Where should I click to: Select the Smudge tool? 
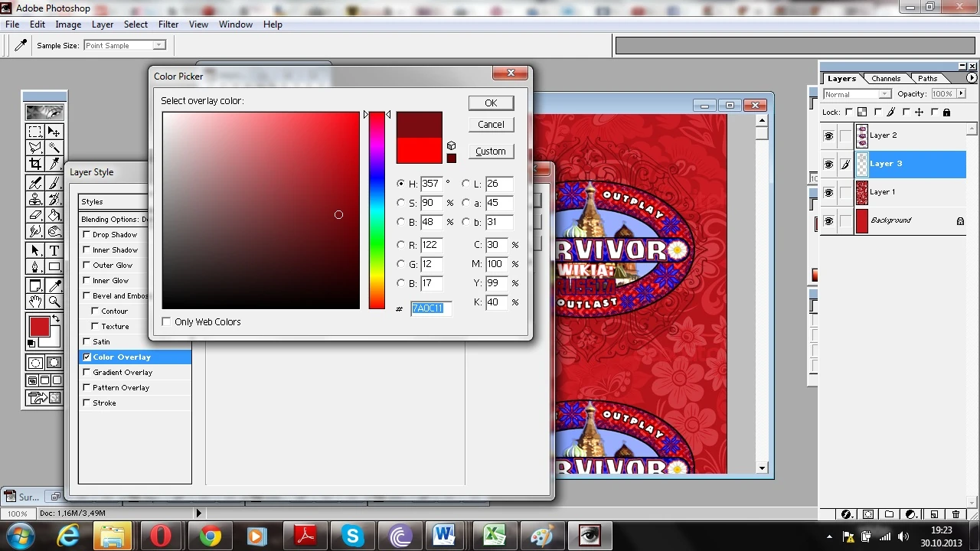click(x=35, y=231)
